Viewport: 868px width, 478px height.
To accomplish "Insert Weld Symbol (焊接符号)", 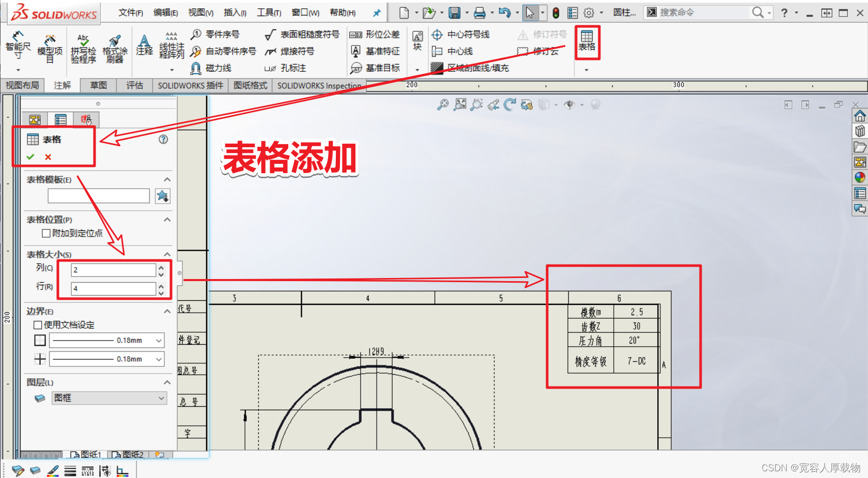I will tap(289, 51).
